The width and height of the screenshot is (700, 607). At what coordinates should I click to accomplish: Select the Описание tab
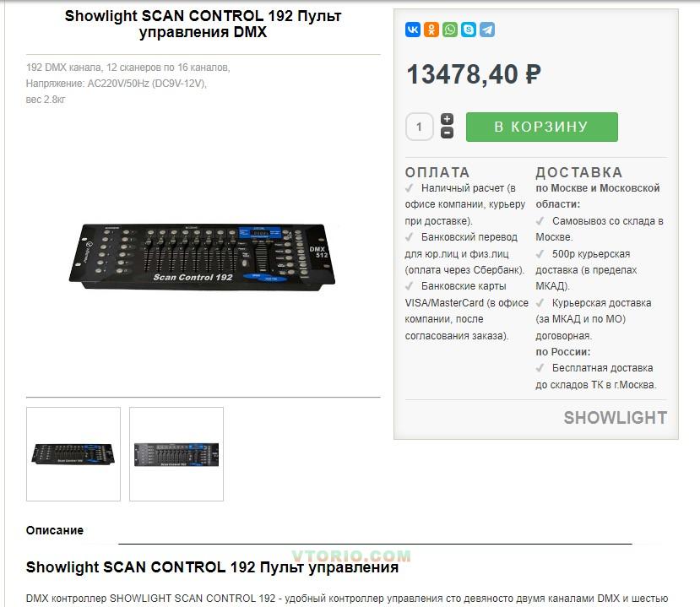point(55,530)
